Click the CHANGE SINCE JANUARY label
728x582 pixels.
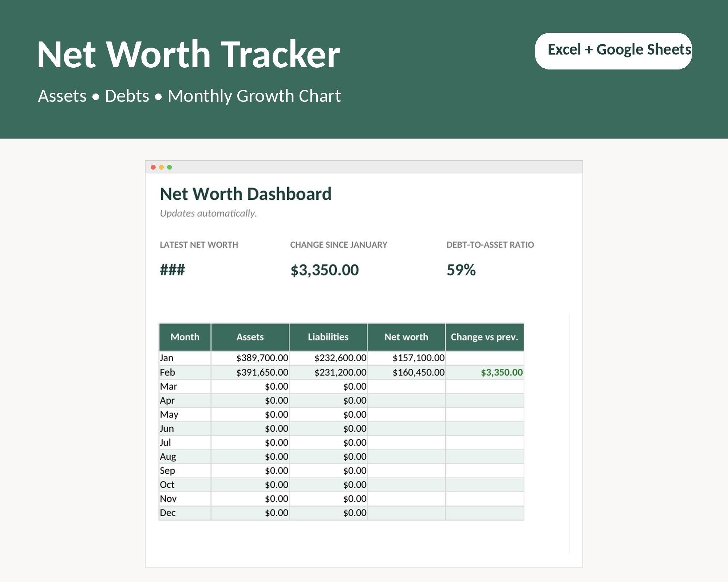coord(339,245)
